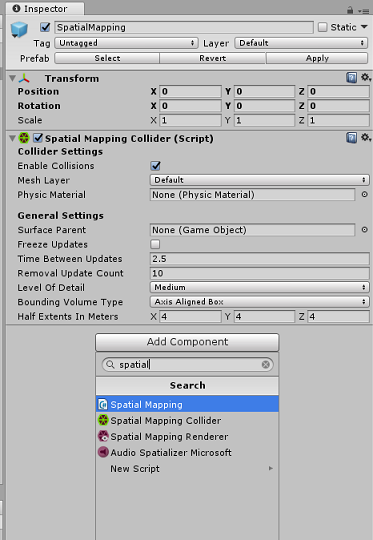The image size is (373, 540).
Task: Click the Inspector lock icon
Action: pos(350,10)
